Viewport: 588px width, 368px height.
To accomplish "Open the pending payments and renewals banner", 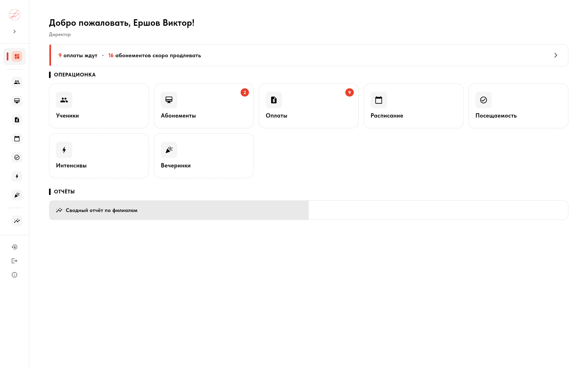I will click(x=308, y=55).
